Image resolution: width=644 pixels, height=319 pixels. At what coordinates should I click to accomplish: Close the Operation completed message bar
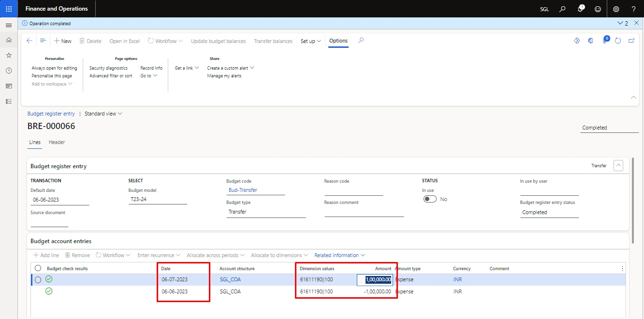click(636, 23)
